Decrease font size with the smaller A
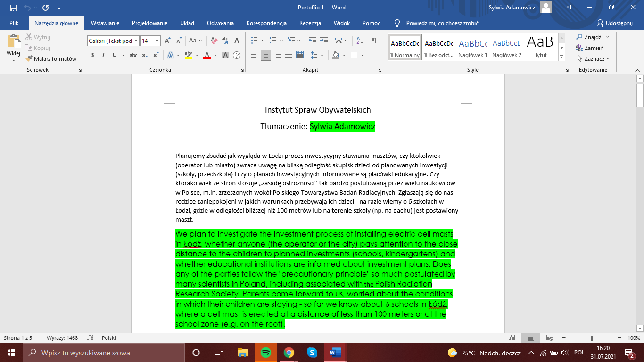Screen dimensions: 644x362 [178, 41]
